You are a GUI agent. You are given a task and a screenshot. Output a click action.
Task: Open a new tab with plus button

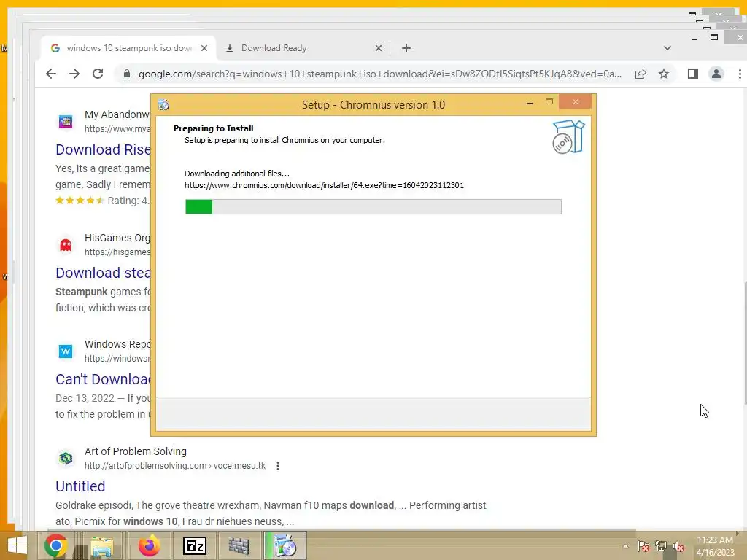coord(406,48)
